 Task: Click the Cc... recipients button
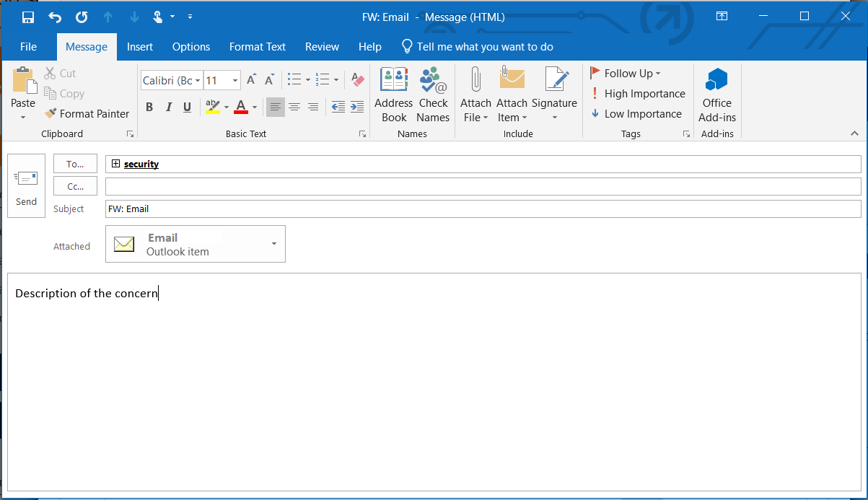(75, 186)
